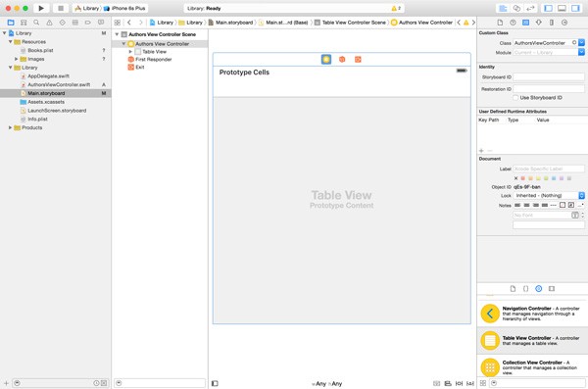This screenshot has width=588, height=389.
Task: Click the Xcode Specific Label field
Action: pos(549,169)
